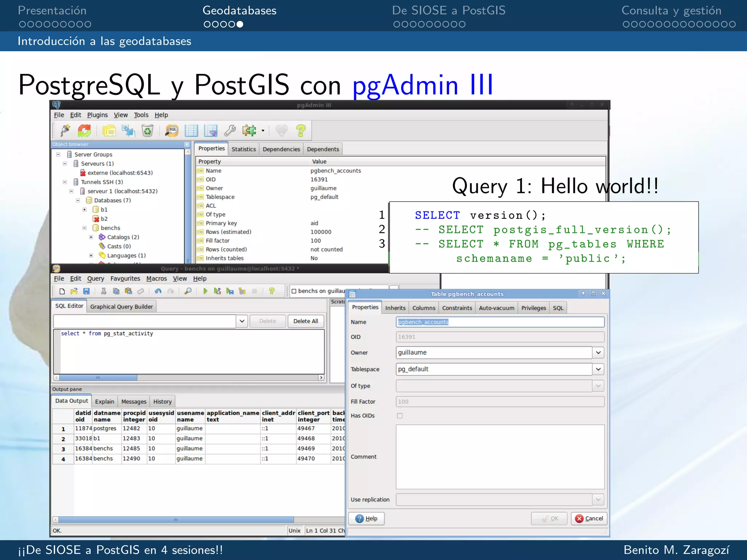Click the green Execute query play icon
This screenshot has width=747, height=560.
tap(205, 291)
